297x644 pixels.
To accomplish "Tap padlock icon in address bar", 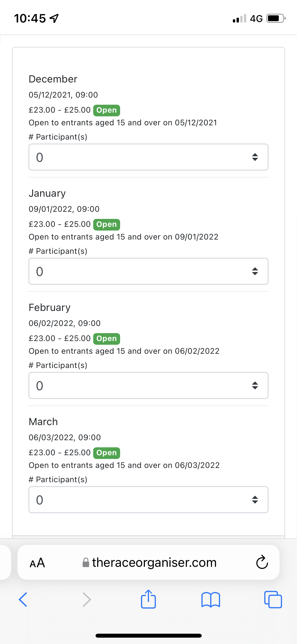I will [86, 563].
